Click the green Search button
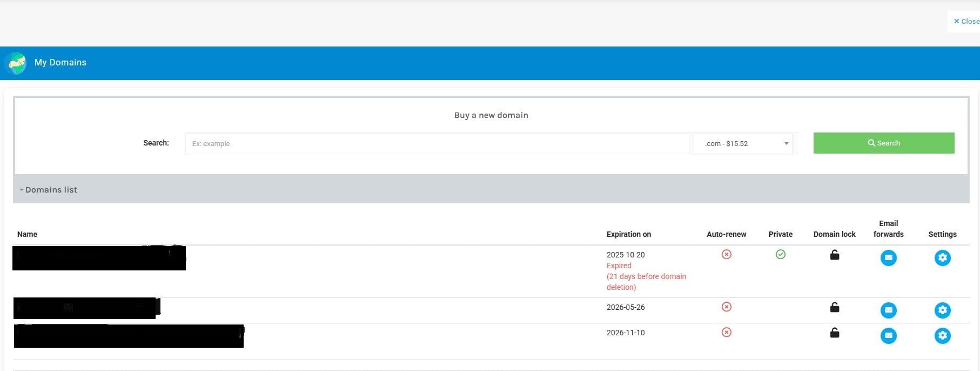Image resolution: width=980 pixels, height=371 pixels. pyautogui.click(x=884, y=143)
